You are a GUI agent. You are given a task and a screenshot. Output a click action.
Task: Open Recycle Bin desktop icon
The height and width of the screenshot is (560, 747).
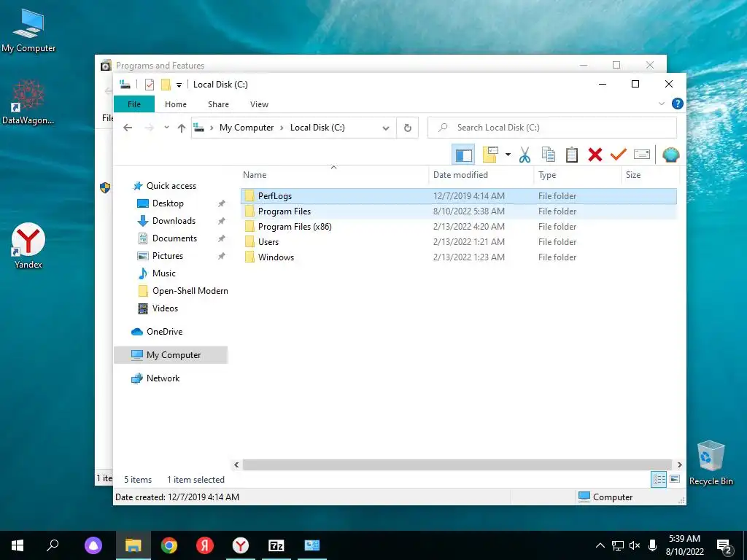(x=711, y=463)
